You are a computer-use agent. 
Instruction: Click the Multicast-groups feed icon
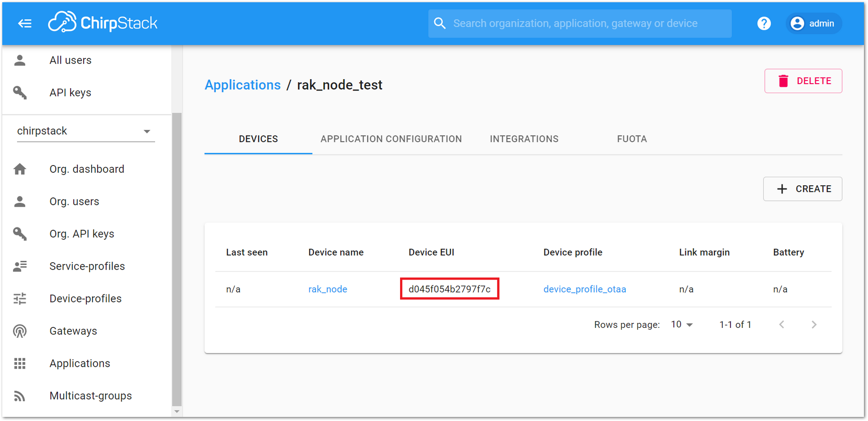[19, 396]
